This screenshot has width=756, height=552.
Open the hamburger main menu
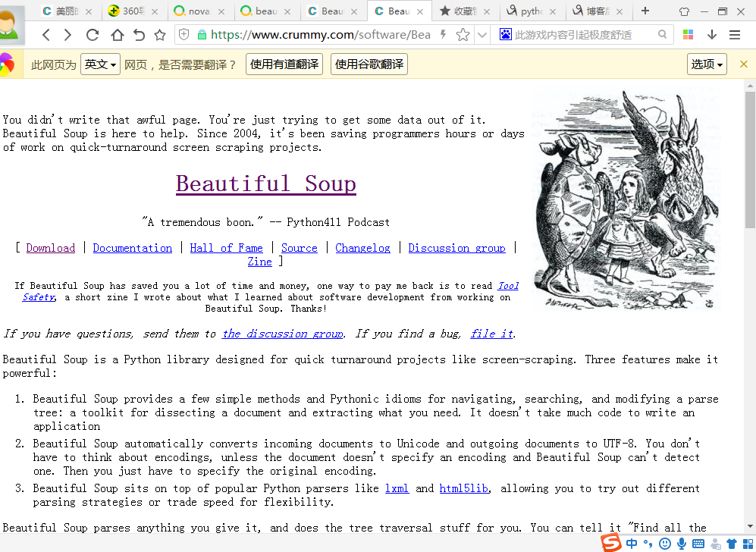pos(735,34)
